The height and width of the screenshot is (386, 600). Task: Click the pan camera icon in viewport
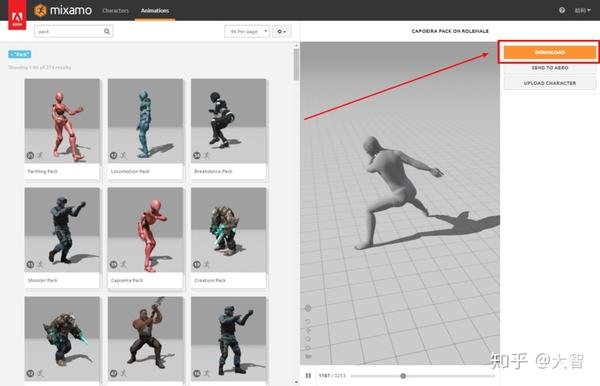pyautogui.click(x=308, y=330)
